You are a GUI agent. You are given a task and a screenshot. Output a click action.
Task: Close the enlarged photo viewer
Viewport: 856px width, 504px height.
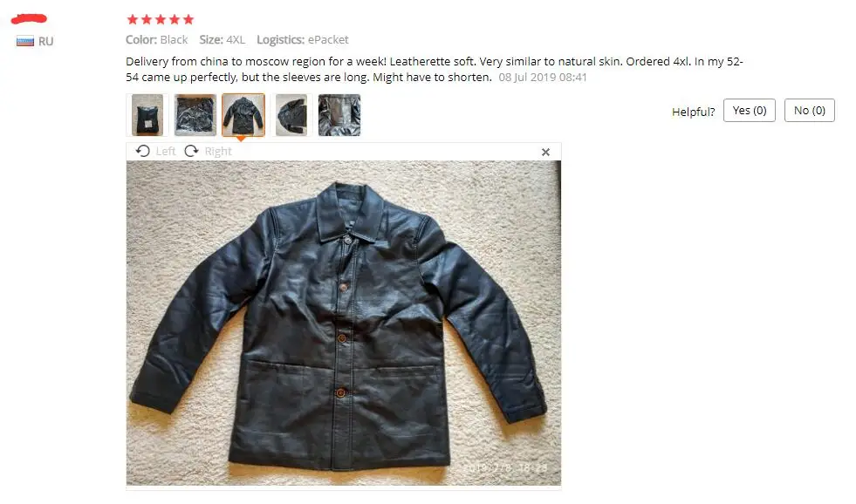point(545,153)
